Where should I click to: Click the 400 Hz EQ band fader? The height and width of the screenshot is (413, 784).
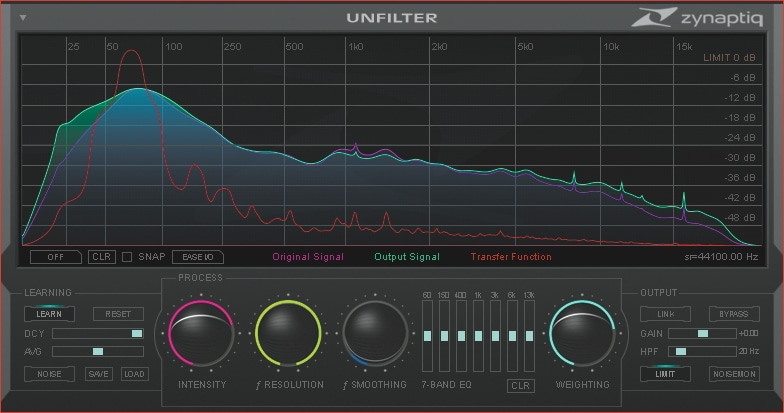462,336
